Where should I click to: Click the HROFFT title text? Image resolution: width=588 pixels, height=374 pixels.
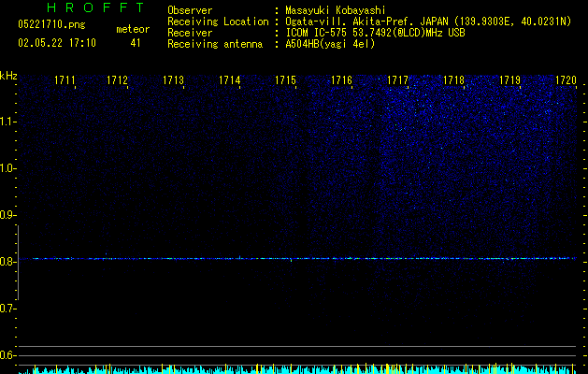pyautogui.click(x=95, y=7)
